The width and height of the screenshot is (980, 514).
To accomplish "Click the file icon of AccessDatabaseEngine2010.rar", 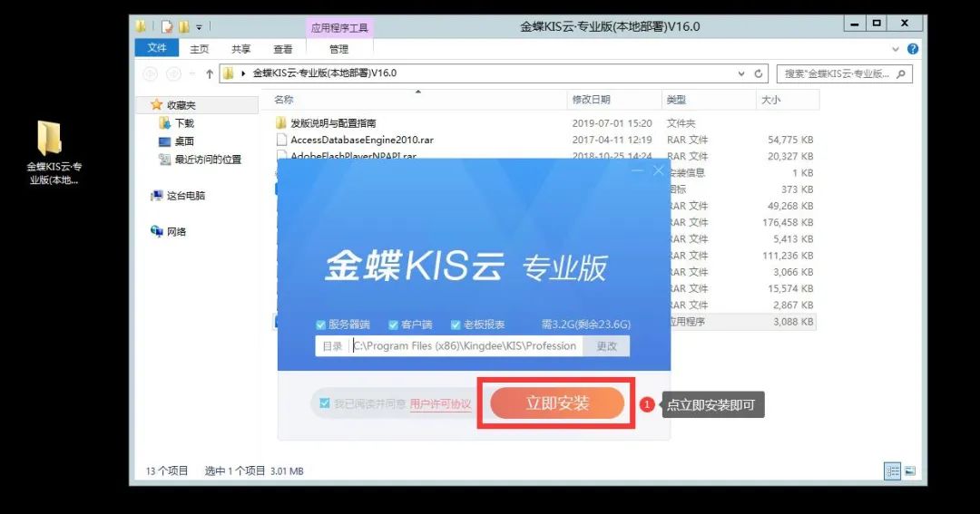I will (x=281, y=140).
